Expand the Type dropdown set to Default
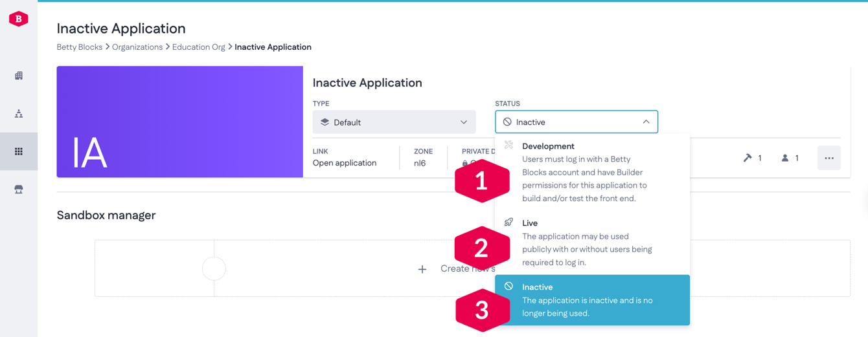Image resolution: width=868 pixels, height=337 pixels. point(394,122)
